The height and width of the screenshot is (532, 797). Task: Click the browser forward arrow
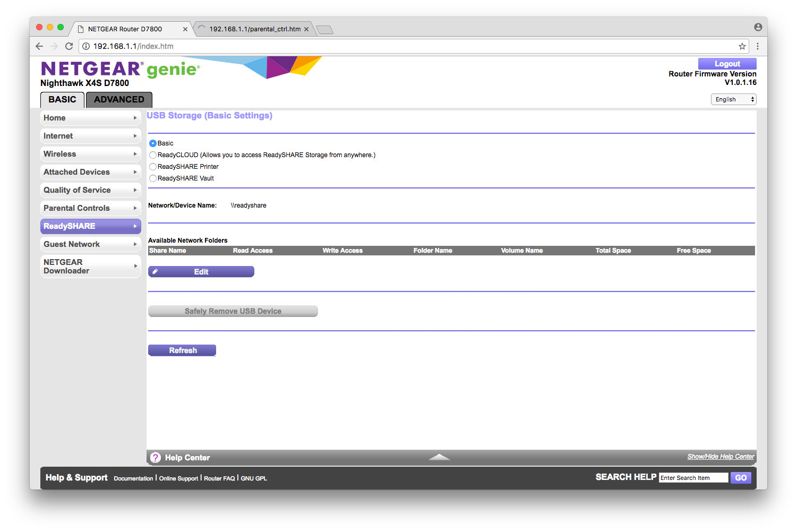[x=54, y=46]
